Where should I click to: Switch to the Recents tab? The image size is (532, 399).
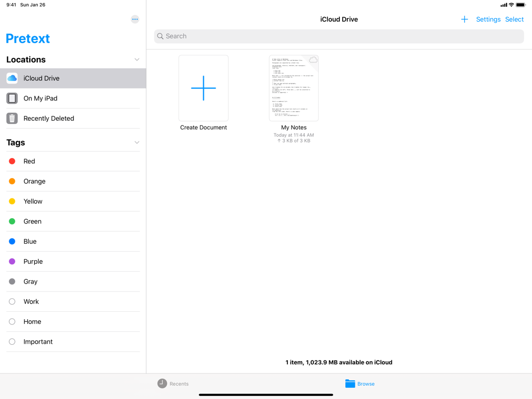click(173, 384)
